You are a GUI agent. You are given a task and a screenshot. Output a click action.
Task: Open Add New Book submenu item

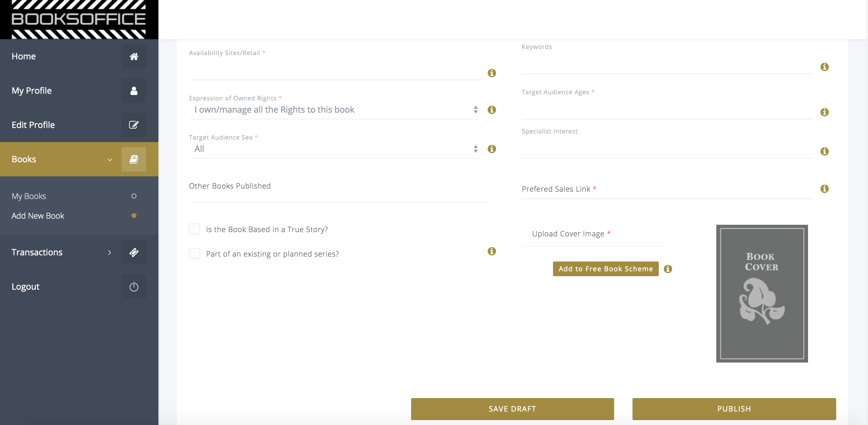click(79, 216)
